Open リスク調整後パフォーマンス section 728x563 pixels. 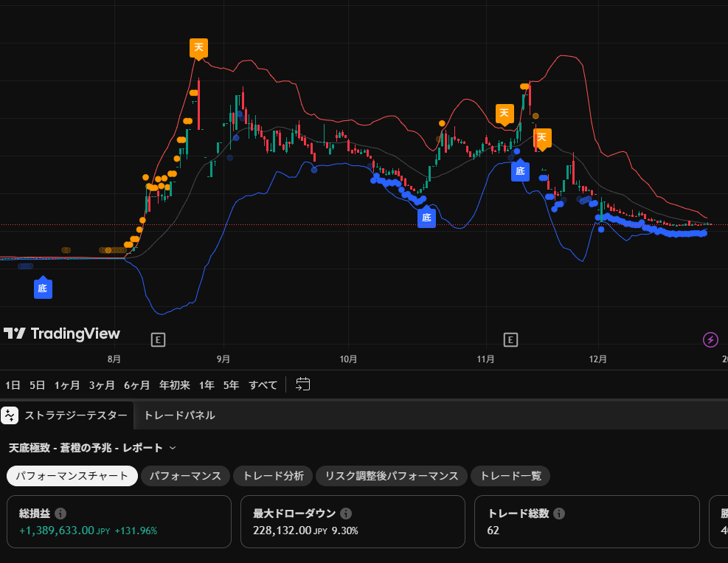click(x=392, y=476)
